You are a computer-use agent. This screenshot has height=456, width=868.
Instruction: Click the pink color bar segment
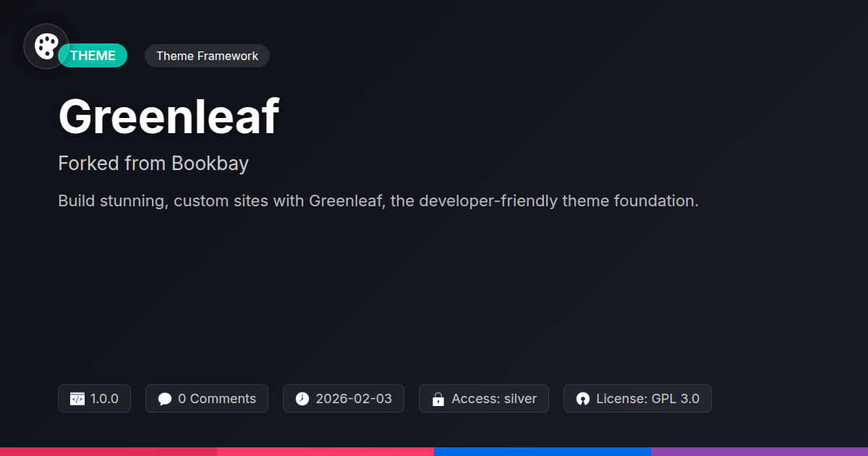[x=325, y=451]
